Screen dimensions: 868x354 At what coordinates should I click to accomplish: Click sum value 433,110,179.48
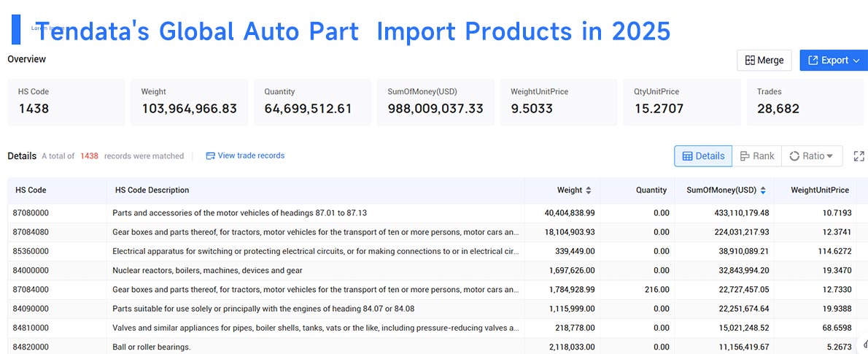pos(741,212)
